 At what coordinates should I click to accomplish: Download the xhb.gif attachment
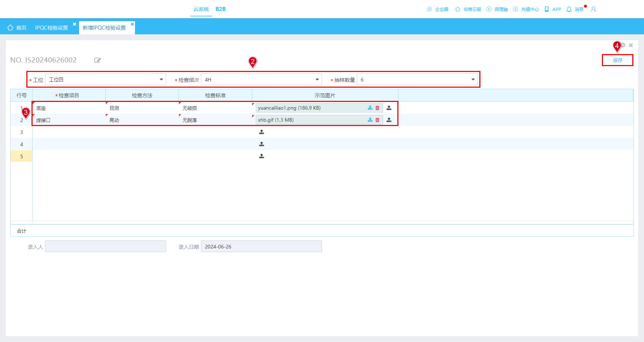pos(370,120)
